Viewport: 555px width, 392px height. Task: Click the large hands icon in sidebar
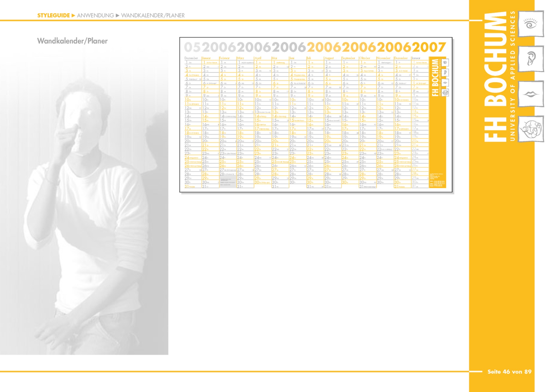tap(531, 129)
